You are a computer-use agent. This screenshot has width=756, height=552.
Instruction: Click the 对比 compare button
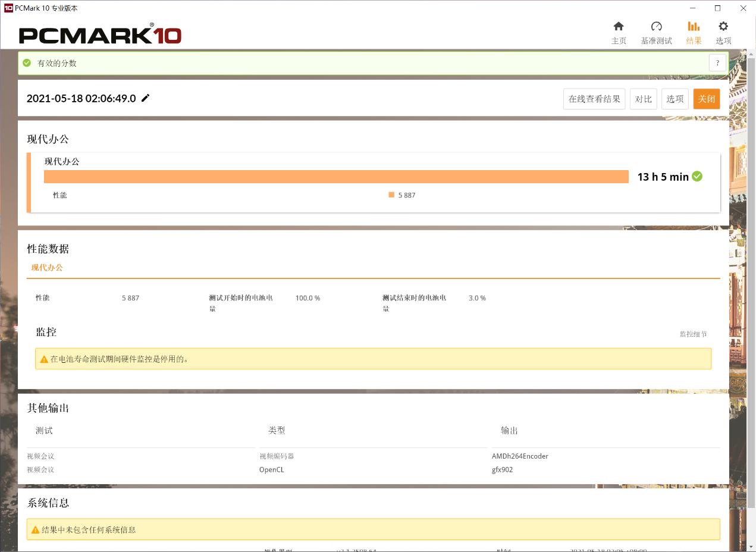click(644, 99)
